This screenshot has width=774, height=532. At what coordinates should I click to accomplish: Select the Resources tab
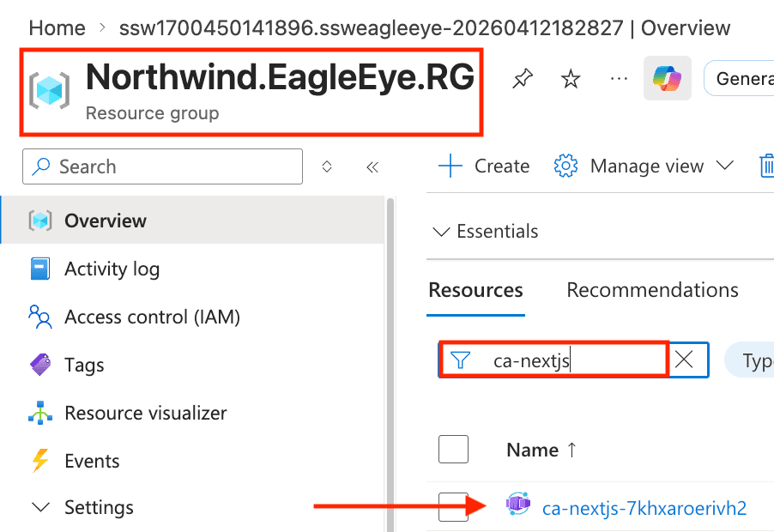[x=475, y=290]
